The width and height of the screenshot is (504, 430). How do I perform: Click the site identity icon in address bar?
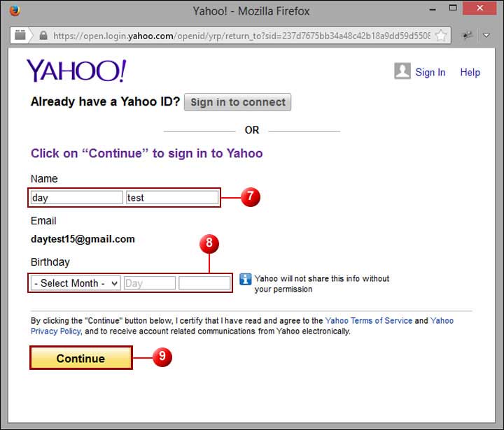(20, 35)
